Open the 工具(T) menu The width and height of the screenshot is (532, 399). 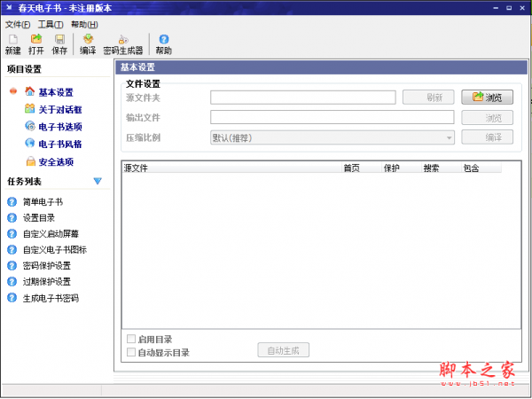coord(51,25)
